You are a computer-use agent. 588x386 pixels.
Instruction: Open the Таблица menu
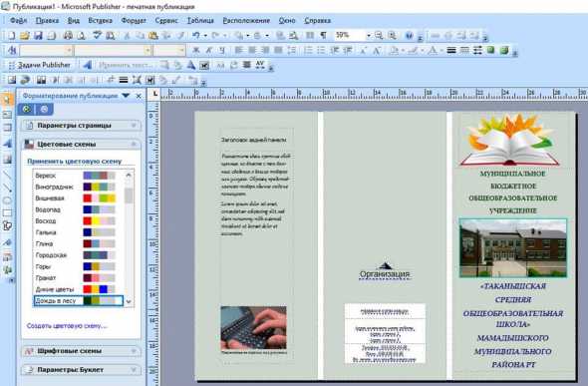coord(200,21)
